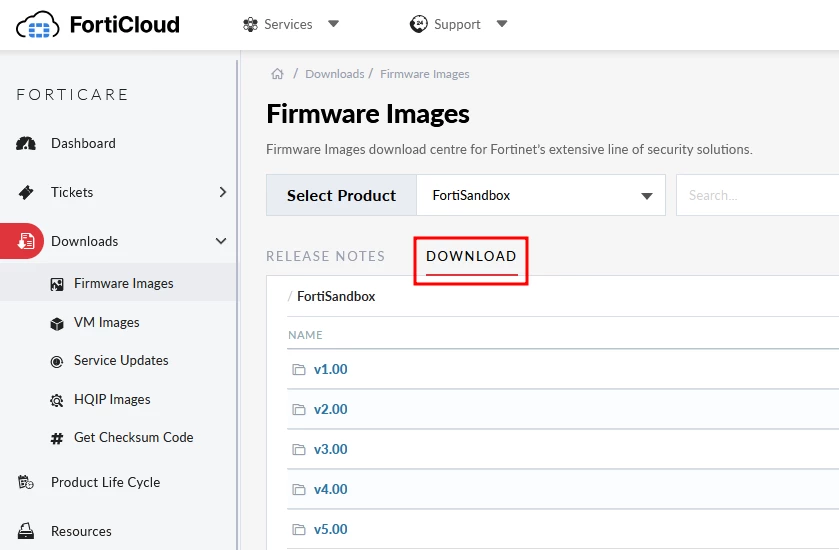839x550 pixels.
Task: Click the Resources tray icon
Action: 26,531
